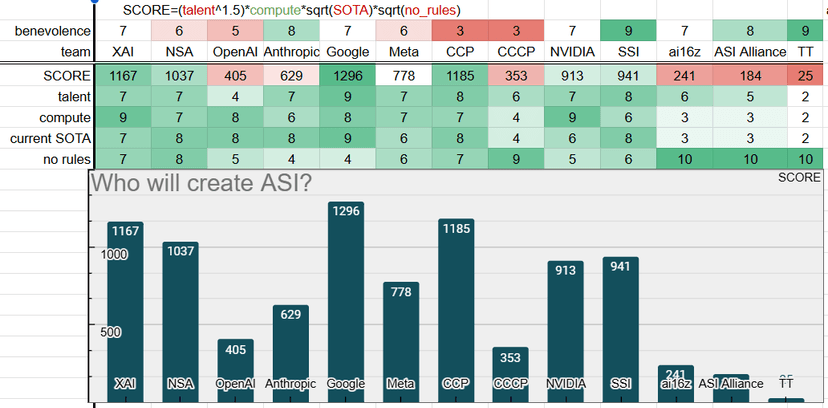Click the 'ASI Alliance' axis label in chart
This screenshot has width=828, height=408.
(x=731, y=384)
